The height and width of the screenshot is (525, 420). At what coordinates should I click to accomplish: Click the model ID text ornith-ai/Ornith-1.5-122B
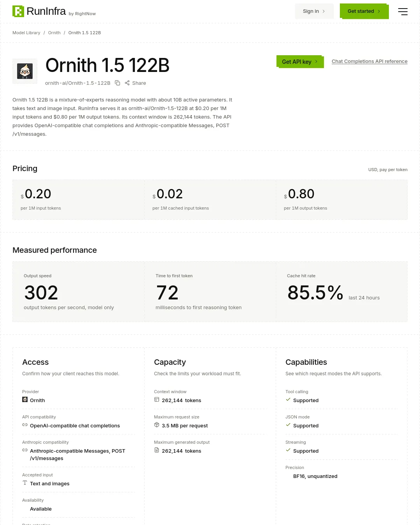pyautogui.click(x=78, y=83)
